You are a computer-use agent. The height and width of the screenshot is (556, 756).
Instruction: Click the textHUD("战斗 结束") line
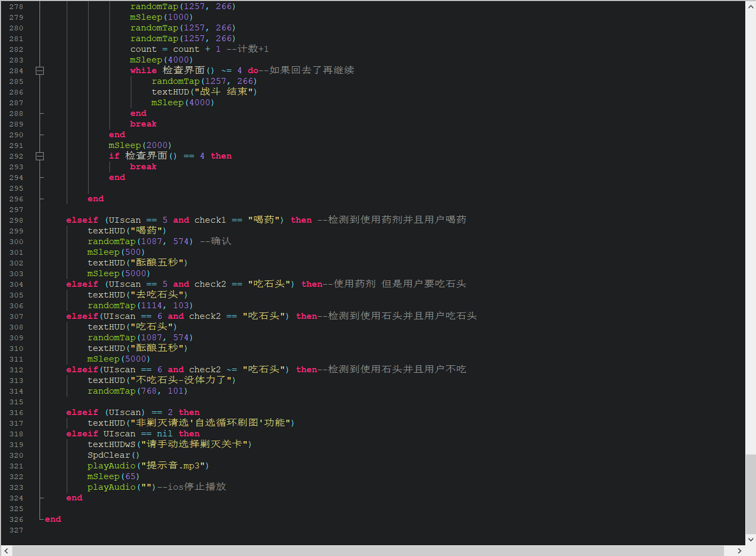pos(204,92)
